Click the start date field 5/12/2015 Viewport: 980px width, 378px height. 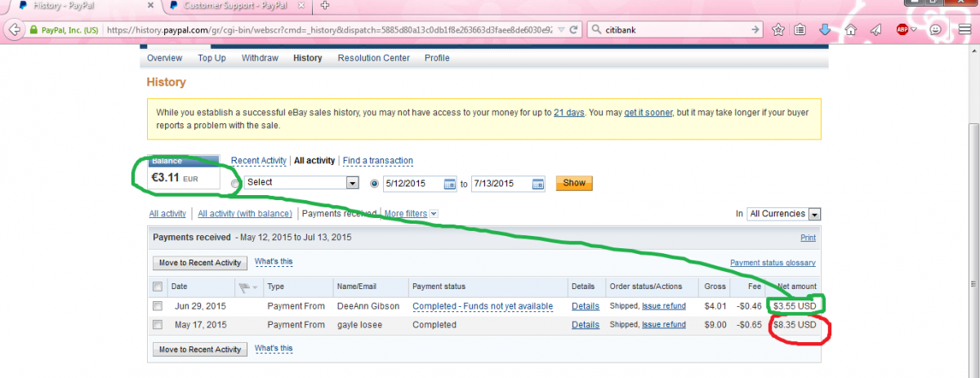[x=413, y=184]
